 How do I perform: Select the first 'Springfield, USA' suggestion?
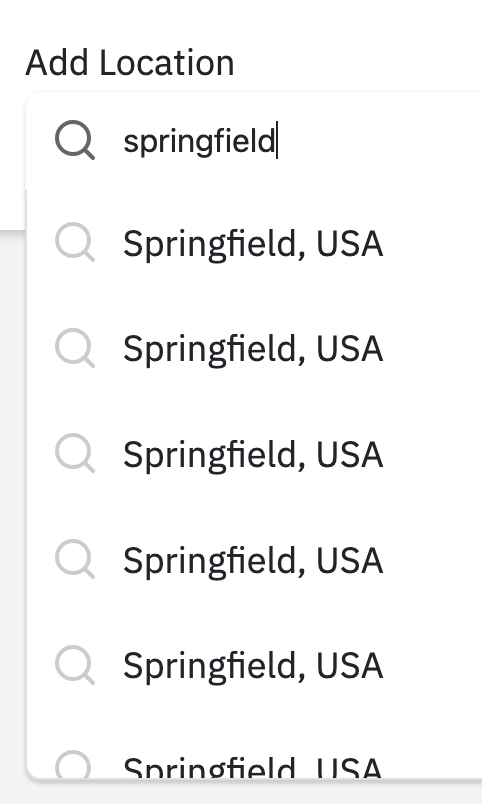[x=253, y=243]
